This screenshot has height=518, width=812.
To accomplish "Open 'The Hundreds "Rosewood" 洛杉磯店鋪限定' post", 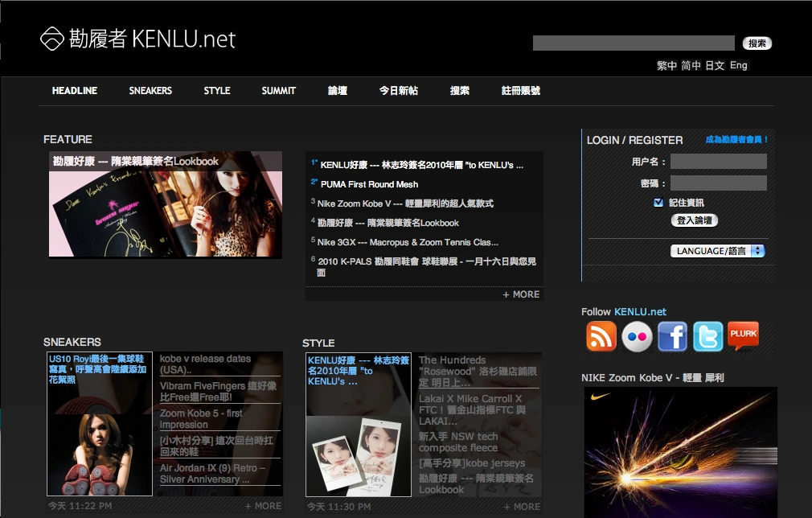I will (x=478, y=372).
